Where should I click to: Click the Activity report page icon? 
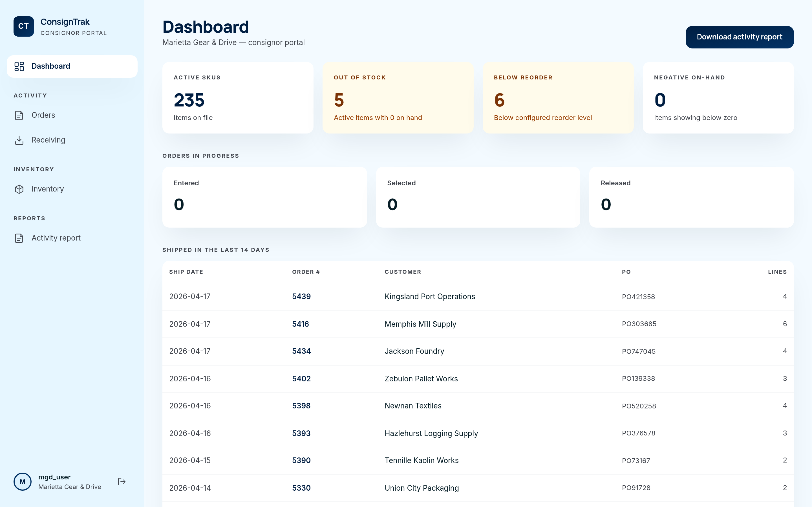point(19,238)
